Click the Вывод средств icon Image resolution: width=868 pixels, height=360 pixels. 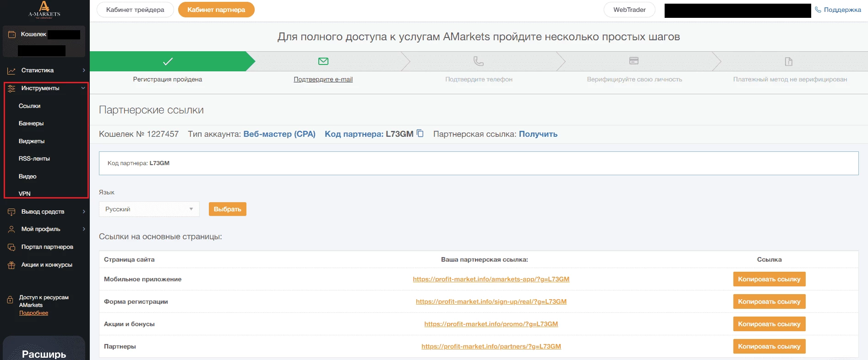(x=11, y=212)
